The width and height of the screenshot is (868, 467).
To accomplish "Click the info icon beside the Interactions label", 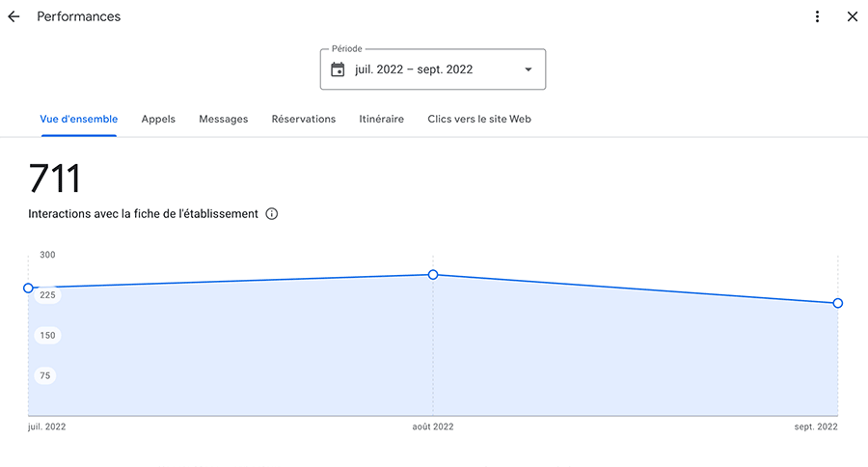I will (271, 214).
